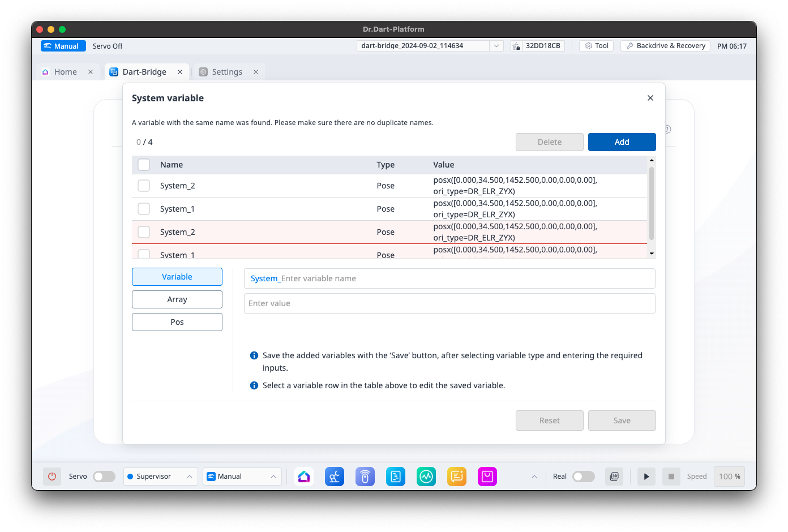The height and width of the screenshot is (532, 788).
Task: Open the remote control module icon
Action: tap(365, 477)
